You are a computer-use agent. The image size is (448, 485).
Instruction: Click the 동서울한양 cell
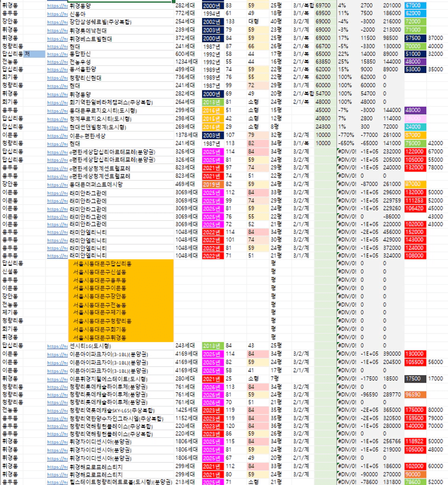[121, 70]
